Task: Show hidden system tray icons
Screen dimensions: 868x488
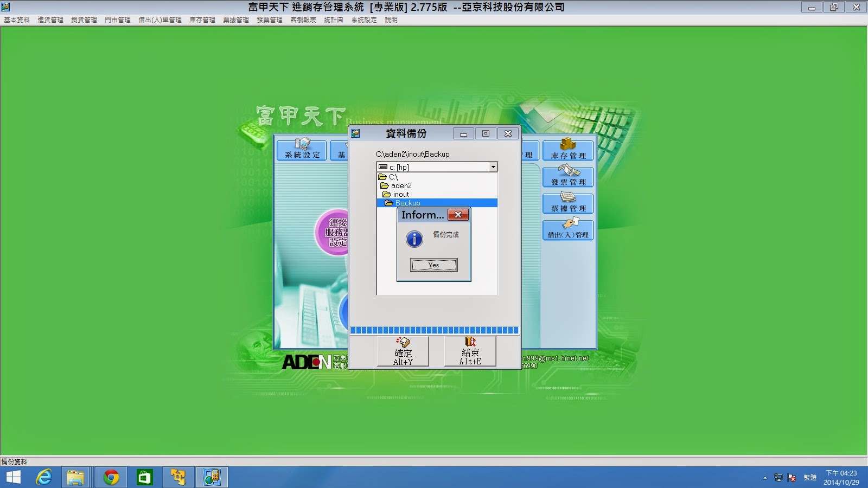Action: (765, 478)
